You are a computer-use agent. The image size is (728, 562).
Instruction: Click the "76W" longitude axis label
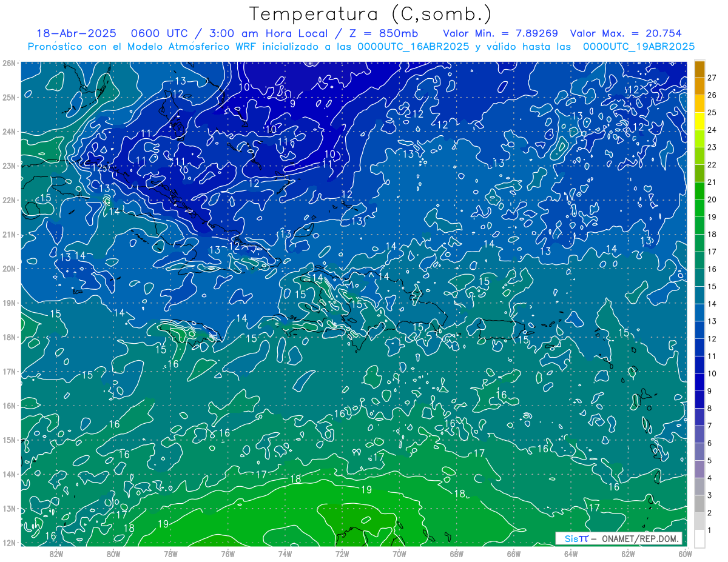coord(227,553)
